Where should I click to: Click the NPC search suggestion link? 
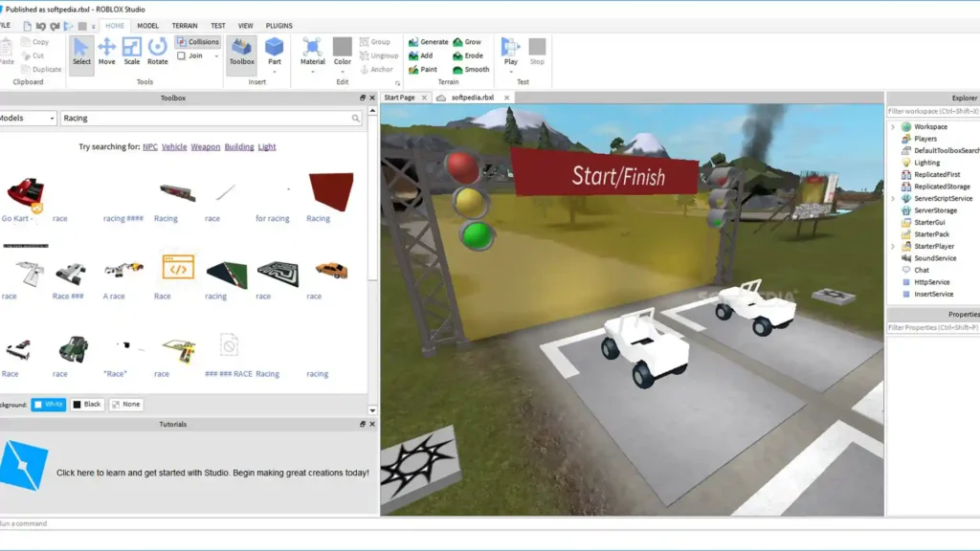pyautogui.click(x=150, y=146)
